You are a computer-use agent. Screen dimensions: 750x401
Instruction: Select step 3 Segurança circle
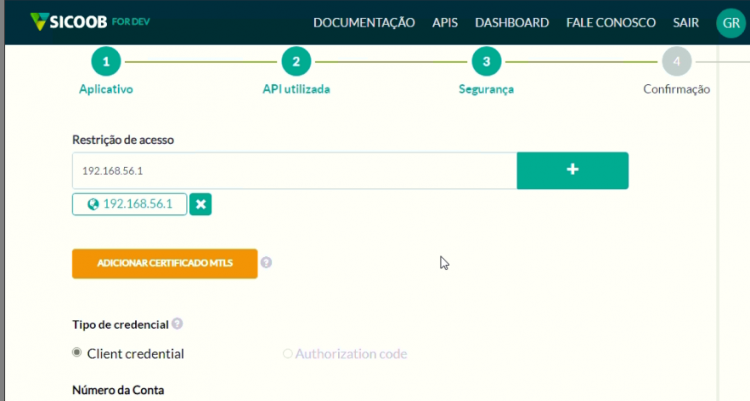pos(486,61)
